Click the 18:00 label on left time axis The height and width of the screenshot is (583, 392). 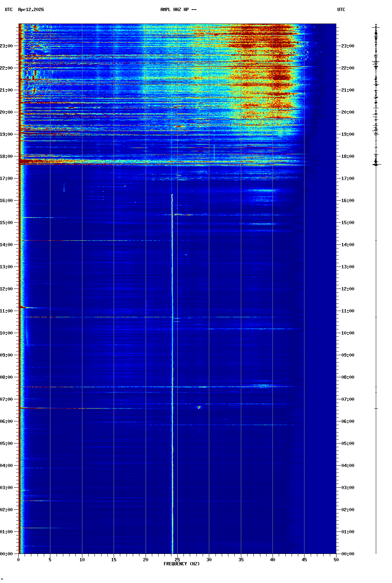(x=6, y=156)
